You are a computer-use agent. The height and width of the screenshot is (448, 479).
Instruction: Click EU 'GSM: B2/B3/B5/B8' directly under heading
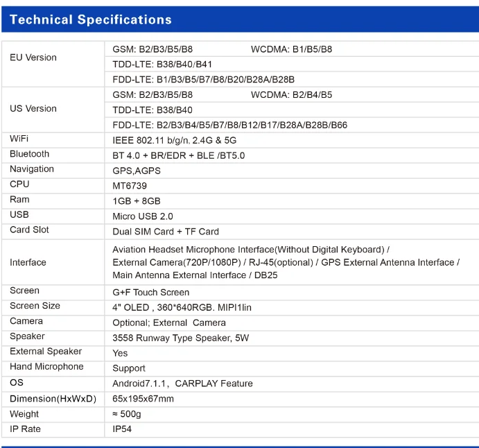tap(153, 49)
